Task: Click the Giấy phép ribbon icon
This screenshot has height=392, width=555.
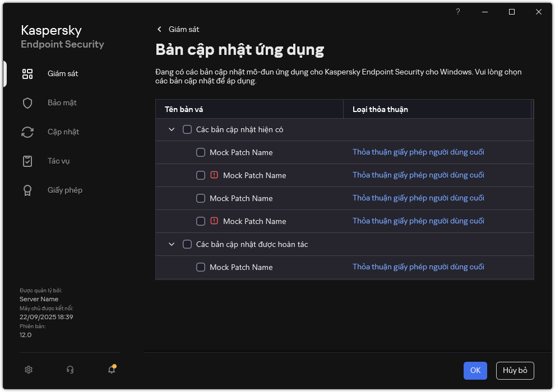Action: point(27,190)
